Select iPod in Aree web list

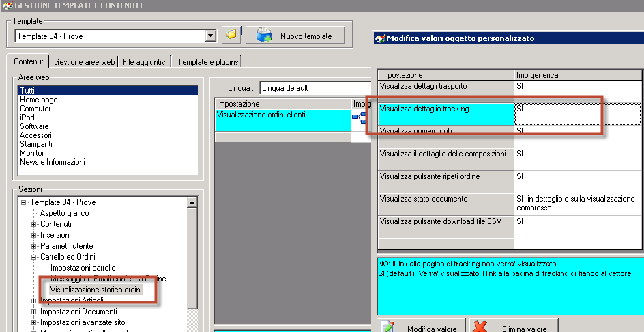[27, 117]
